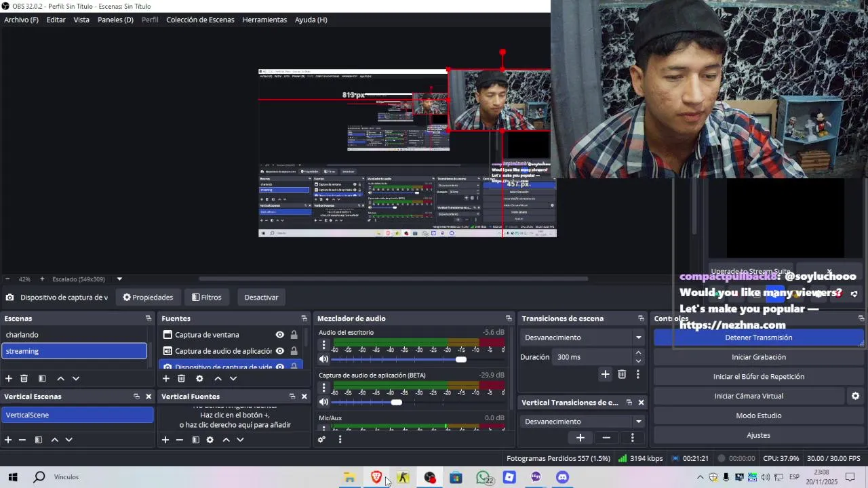Open source Filtros in the toolbar
This screenshot has height=488, width=868.
click(x=206, y=298)
